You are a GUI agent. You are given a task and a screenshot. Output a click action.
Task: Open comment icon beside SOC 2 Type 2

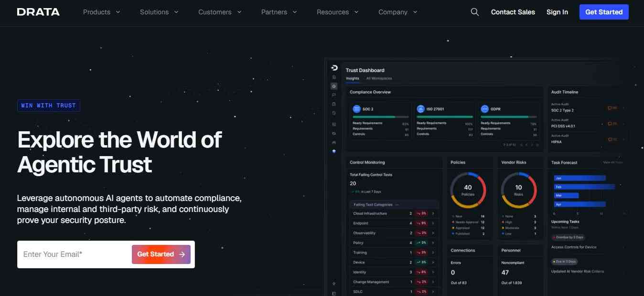612,108
